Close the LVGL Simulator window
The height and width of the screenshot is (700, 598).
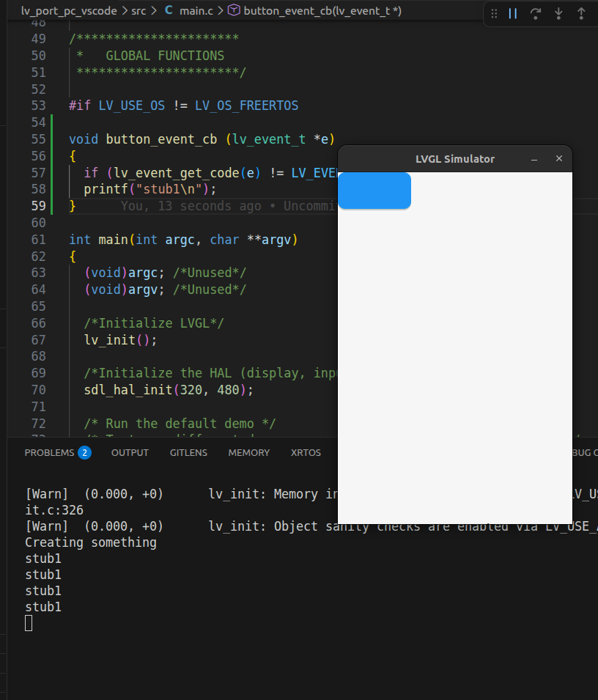[x=559, y=159]
